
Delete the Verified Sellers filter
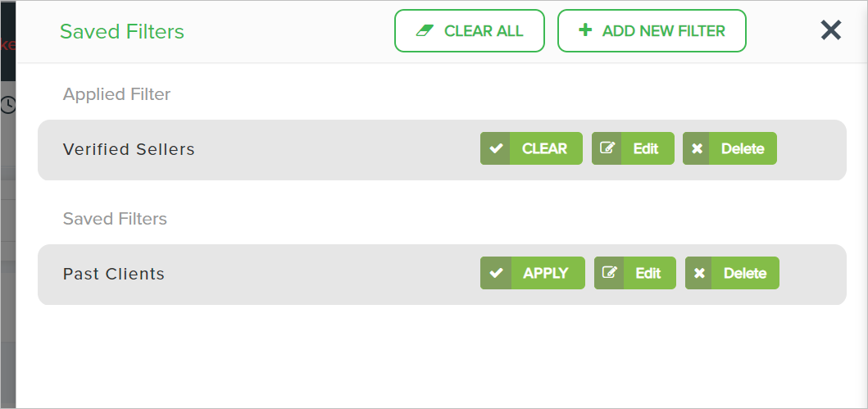(x=742, y=148)
